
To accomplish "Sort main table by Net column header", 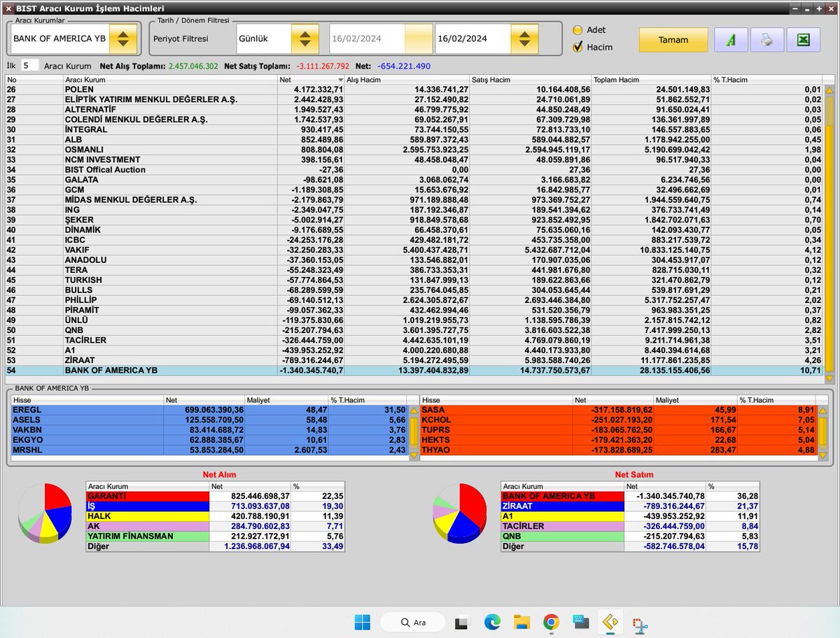I will click(x=311, y=80).
